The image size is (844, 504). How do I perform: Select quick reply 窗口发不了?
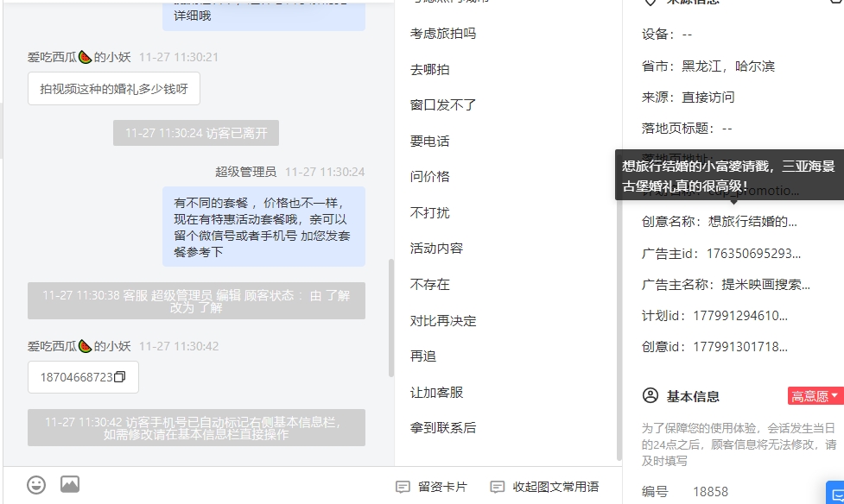pyautogui.click(x=443, y=105)
